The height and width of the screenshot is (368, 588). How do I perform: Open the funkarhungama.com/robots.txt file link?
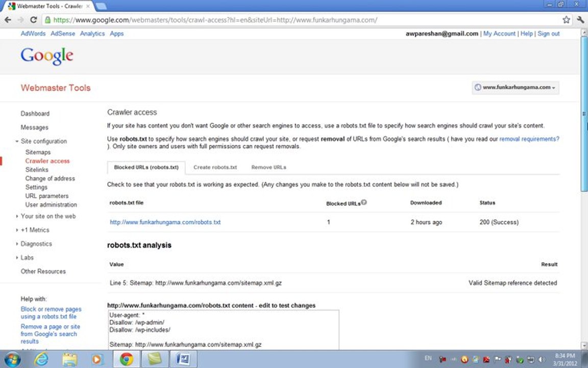165,222
